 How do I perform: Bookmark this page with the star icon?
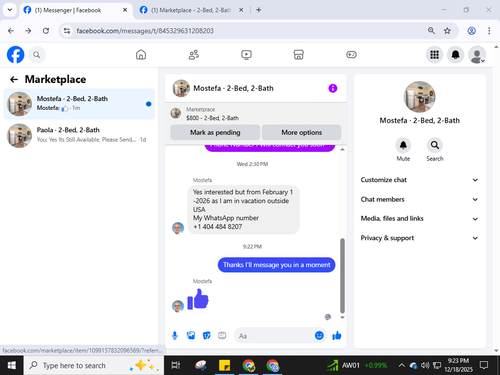tap(447, 31)
